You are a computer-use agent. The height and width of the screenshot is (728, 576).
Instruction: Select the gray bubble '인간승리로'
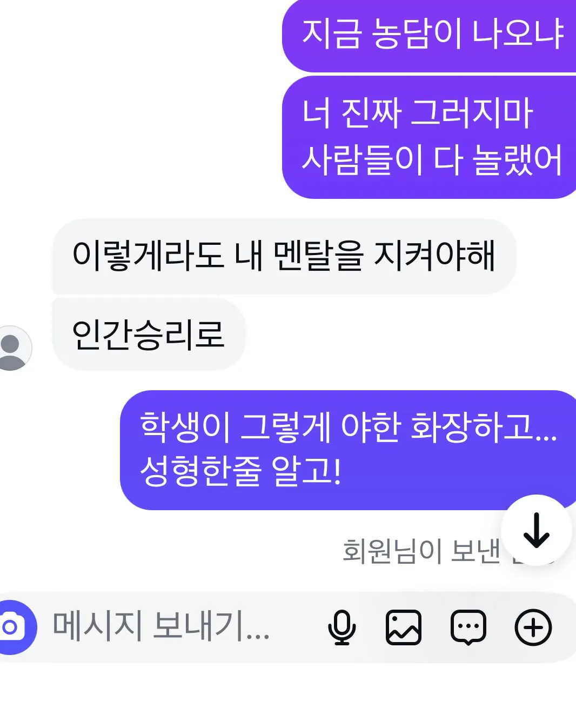(149, 334)
